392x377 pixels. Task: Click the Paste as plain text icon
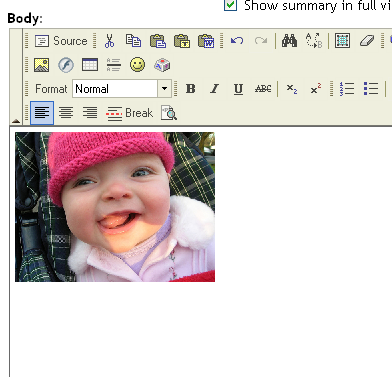coord(182,41)
